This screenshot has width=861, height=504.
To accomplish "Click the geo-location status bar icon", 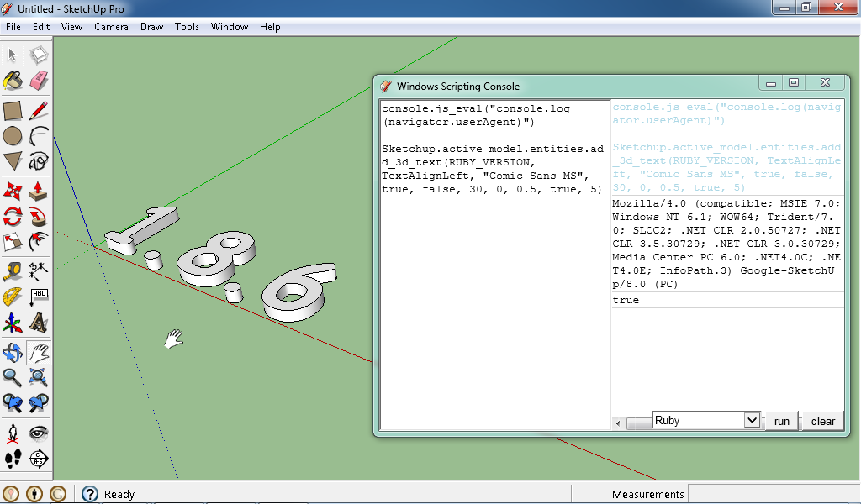I will [11, 494].
